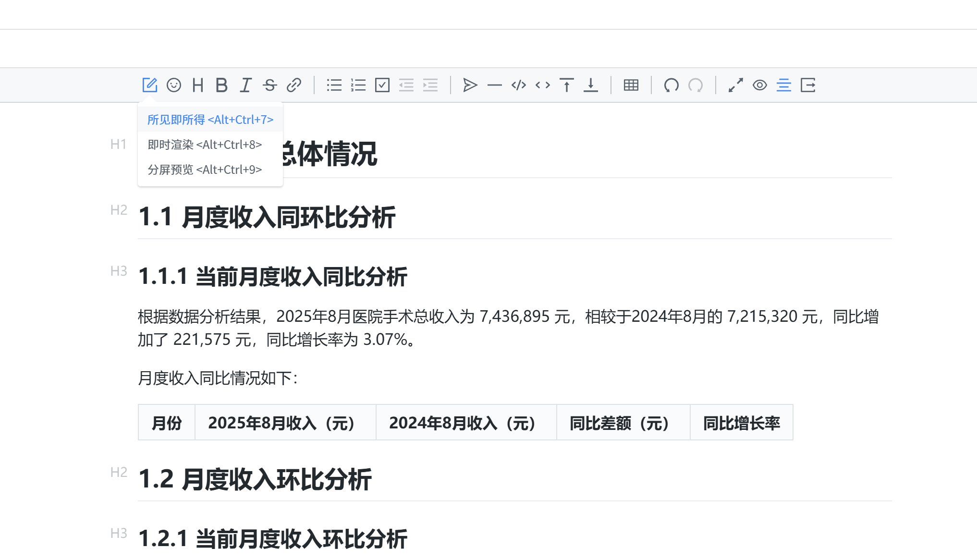This screenshot has width=977, height=560.
Task: Insert a table
Action: 631,85
